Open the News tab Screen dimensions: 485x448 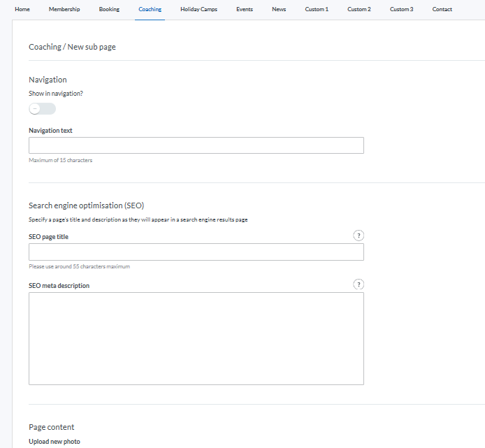279,10
